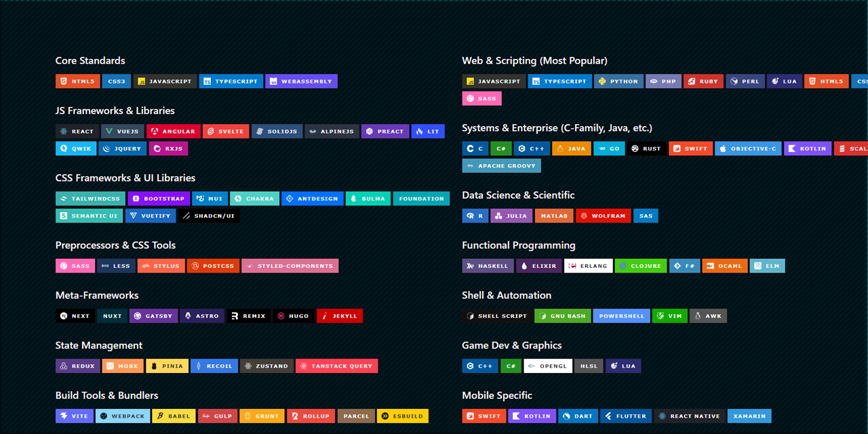The width and height of the screenshot is (868, 434).
Task: Click the Angular badge
Action: pos(174,132)
